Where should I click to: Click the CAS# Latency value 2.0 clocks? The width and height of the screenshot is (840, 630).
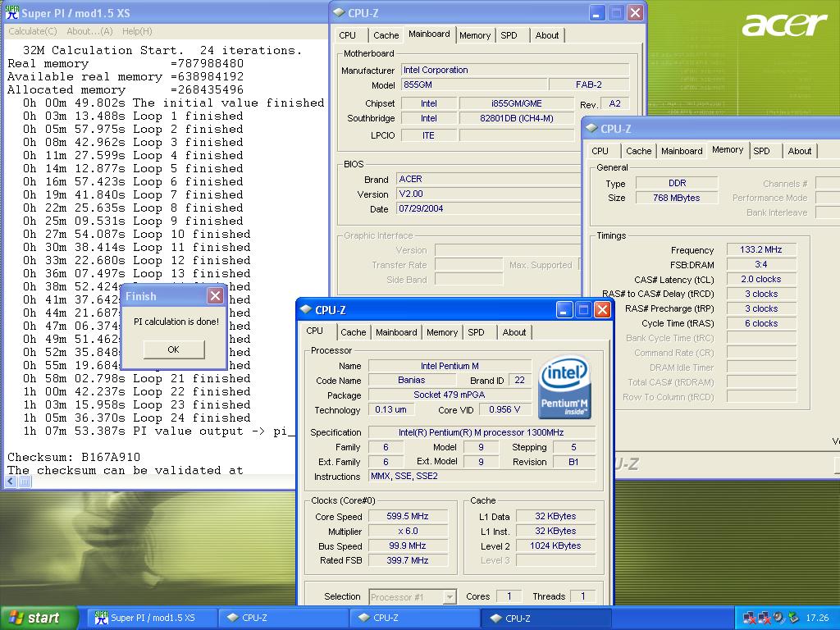coord(761,279)
